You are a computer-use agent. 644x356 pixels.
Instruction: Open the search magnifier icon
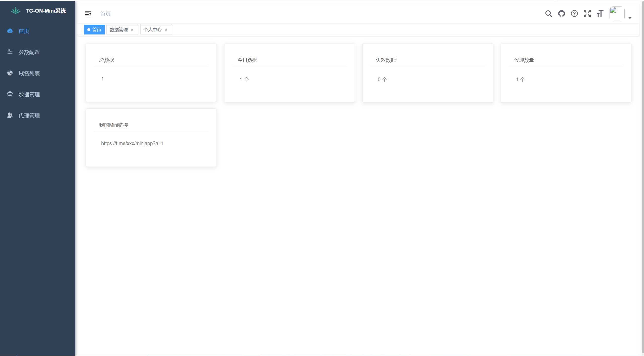tap(549, 14)
